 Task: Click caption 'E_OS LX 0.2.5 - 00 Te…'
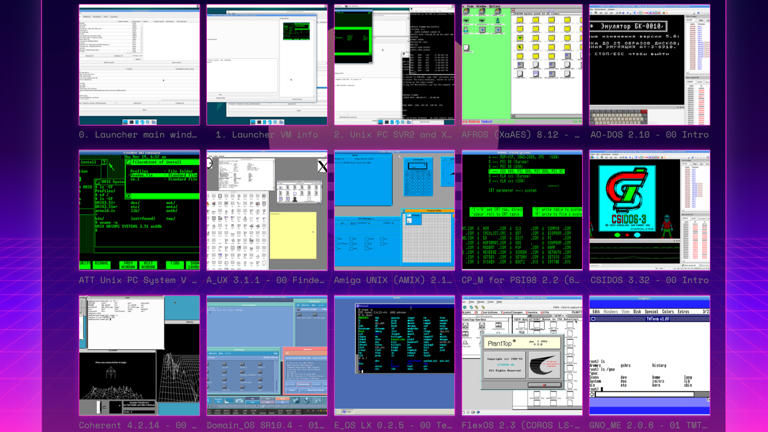pyautogui.click(x=394, y=425)
